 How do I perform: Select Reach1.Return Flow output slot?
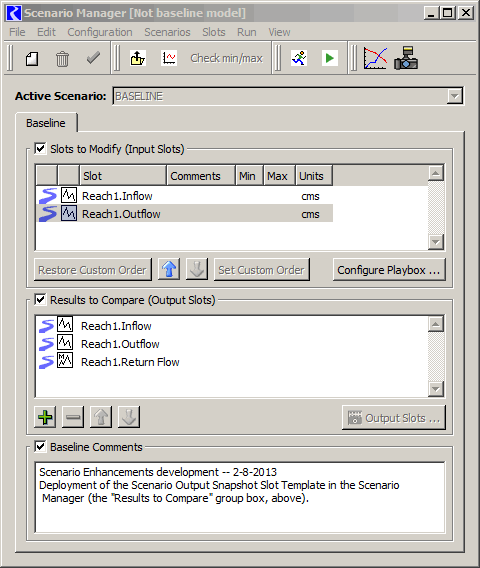130,362
